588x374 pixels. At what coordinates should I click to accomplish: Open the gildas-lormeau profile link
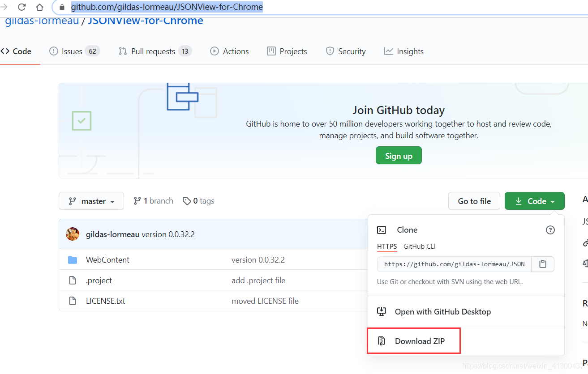(41, 20)
